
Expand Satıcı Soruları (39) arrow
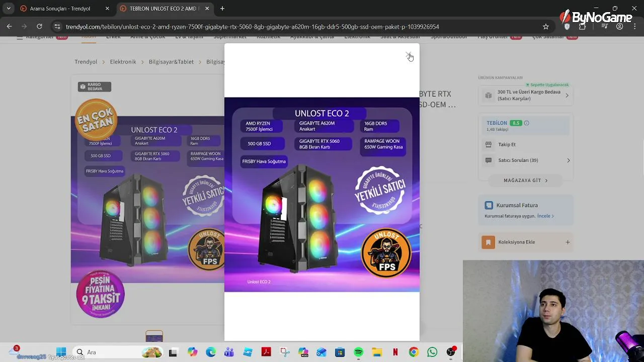[569, 160]
